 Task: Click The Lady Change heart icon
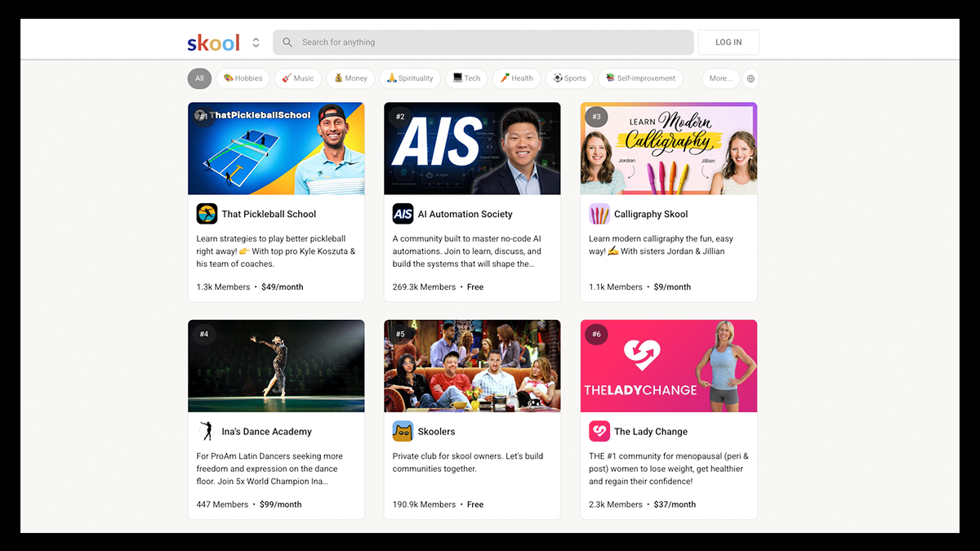click(x=599, y=431)
